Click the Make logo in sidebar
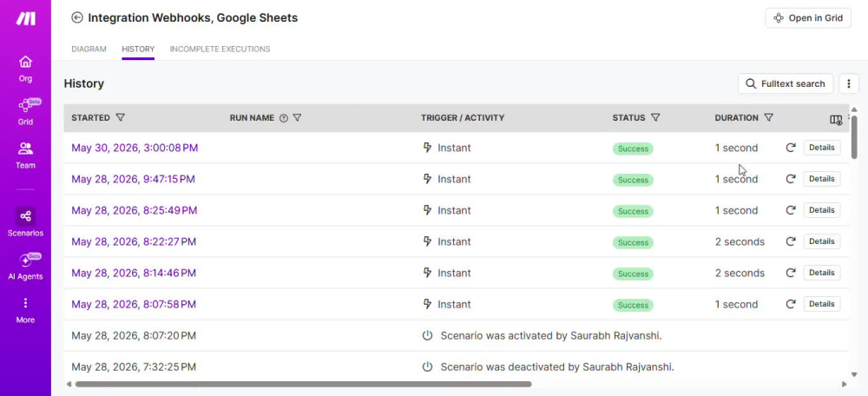The image size is (868, 396). point(25,18)
